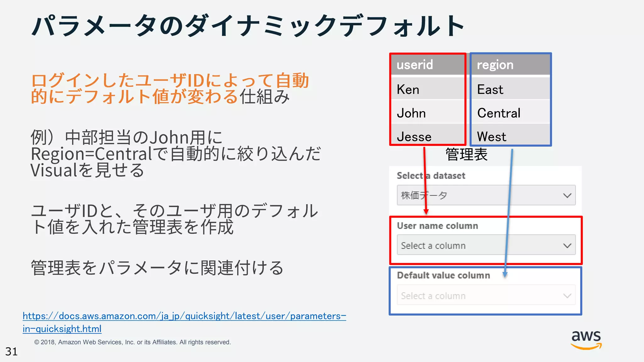Click the '管理表' caption under the table

pyautogui.click(x=467, y=154)
